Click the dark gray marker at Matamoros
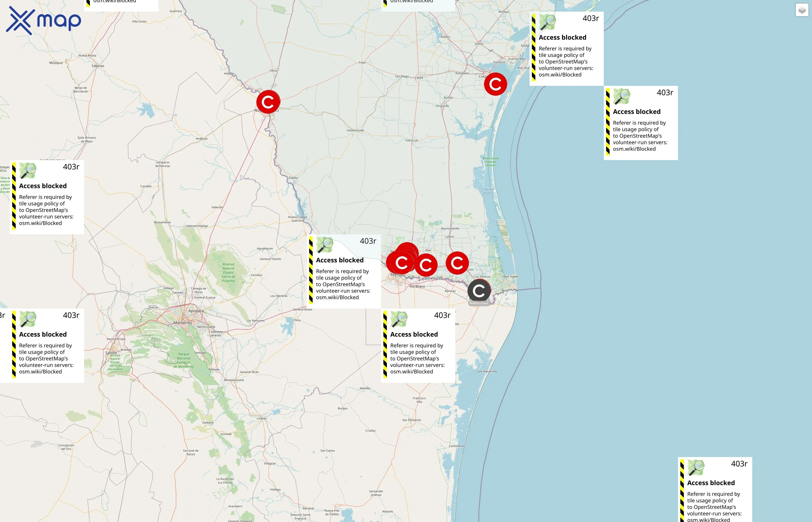Image resolution: width=812 pixels, height=522 pixels. (x=479, y=291)
